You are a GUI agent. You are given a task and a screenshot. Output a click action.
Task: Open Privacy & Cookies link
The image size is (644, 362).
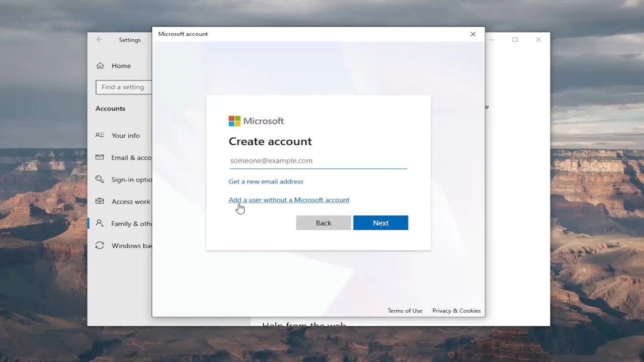pyautogui.click(x=456, y=311)
